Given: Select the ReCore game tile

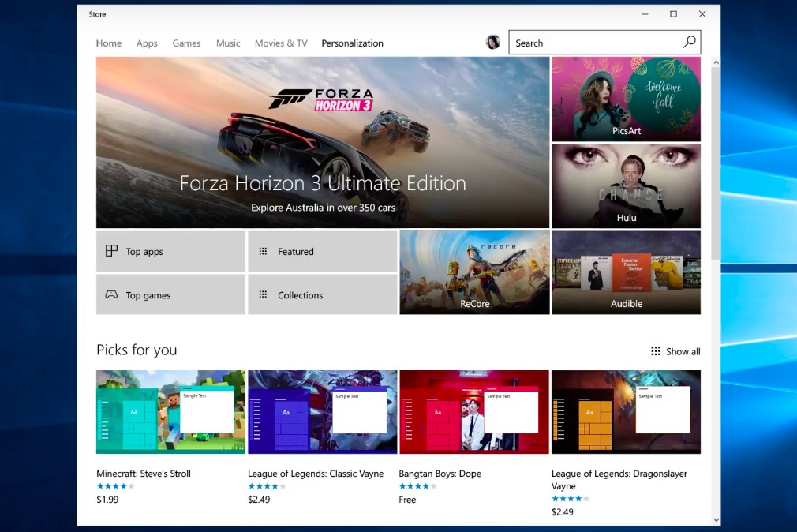Looking at the screenshot, I should (x=474, y=272).
